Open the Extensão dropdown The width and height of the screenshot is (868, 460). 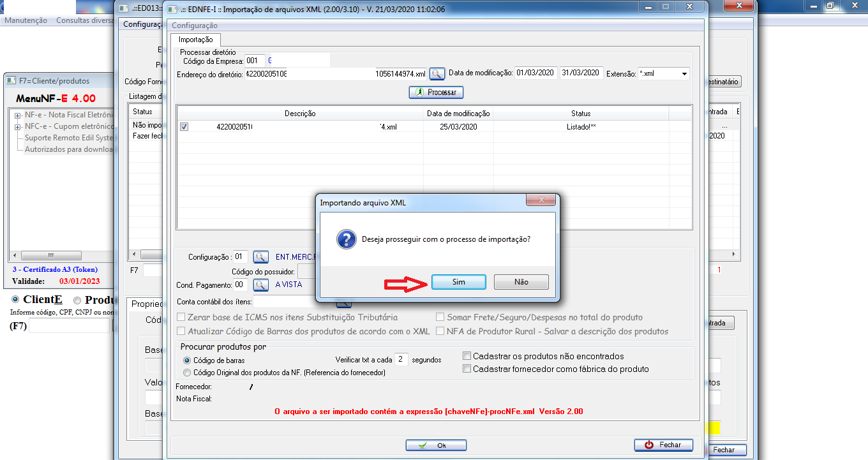click(684, 74)
